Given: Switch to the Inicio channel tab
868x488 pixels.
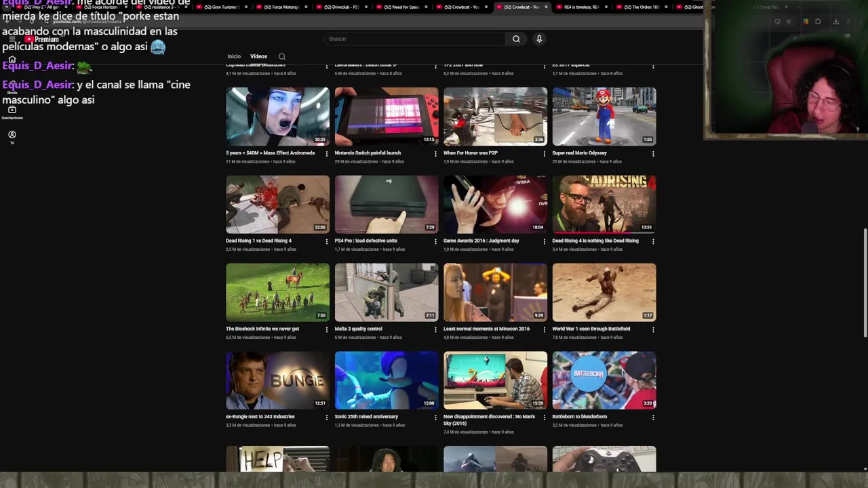Looking at the screenshot, I should [x=234, y=56].
